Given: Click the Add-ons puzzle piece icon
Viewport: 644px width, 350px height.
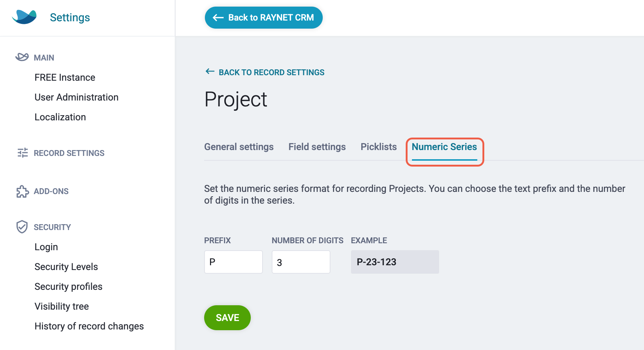Looking at the screenshot, I should click(x=22, y=191).
